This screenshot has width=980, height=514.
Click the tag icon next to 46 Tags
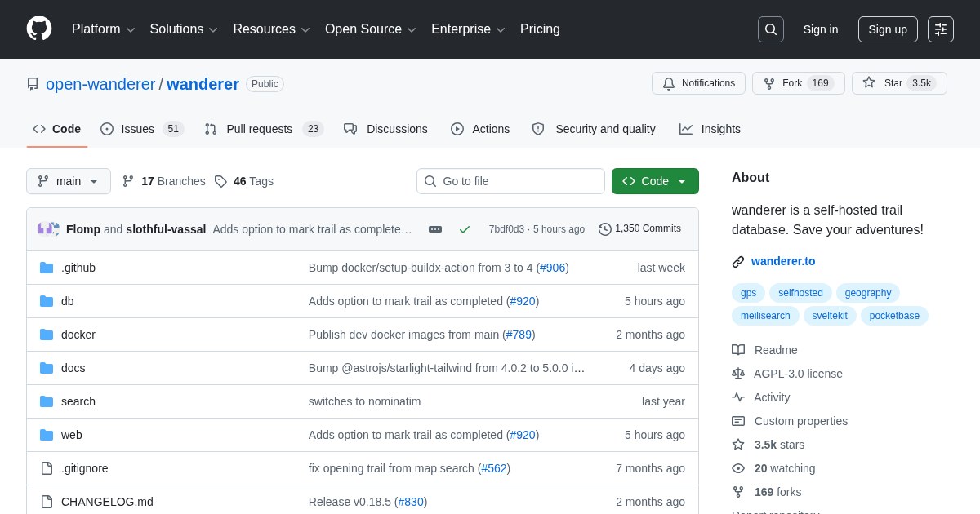click(x=220, y=181)
